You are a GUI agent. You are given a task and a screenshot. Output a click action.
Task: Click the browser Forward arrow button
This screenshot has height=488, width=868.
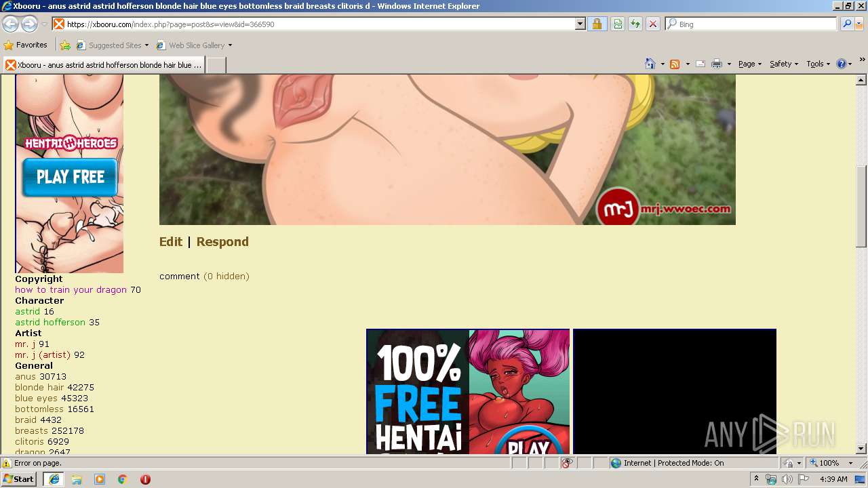[x=29, y=24]
